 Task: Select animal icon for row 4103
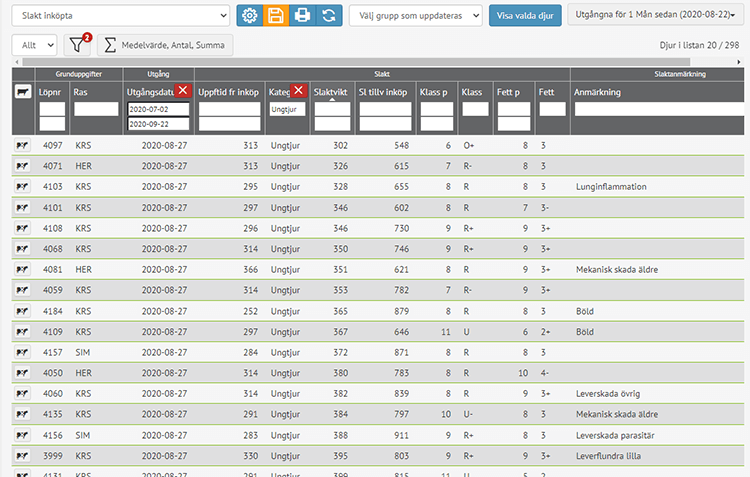[x=23, y=186]
